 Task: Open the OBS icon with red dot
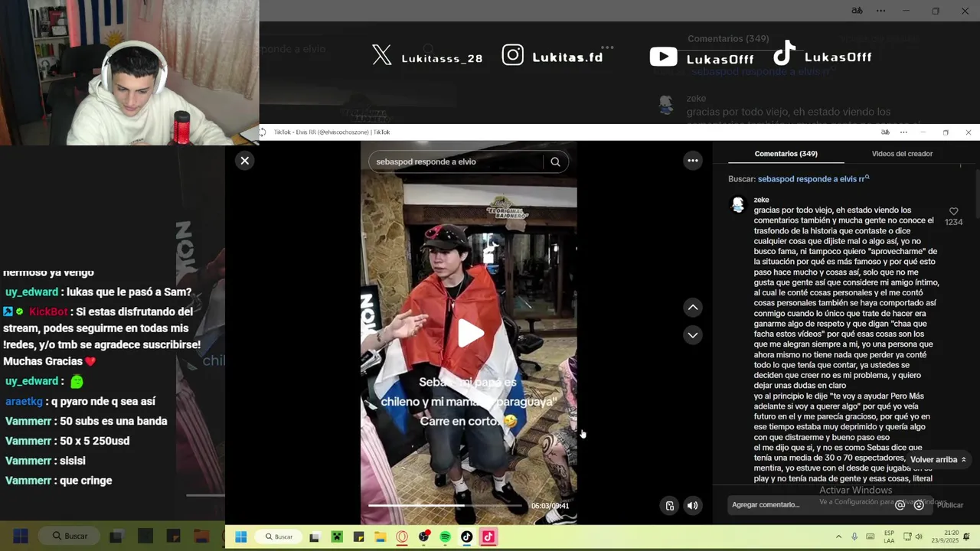pos(424,537)
